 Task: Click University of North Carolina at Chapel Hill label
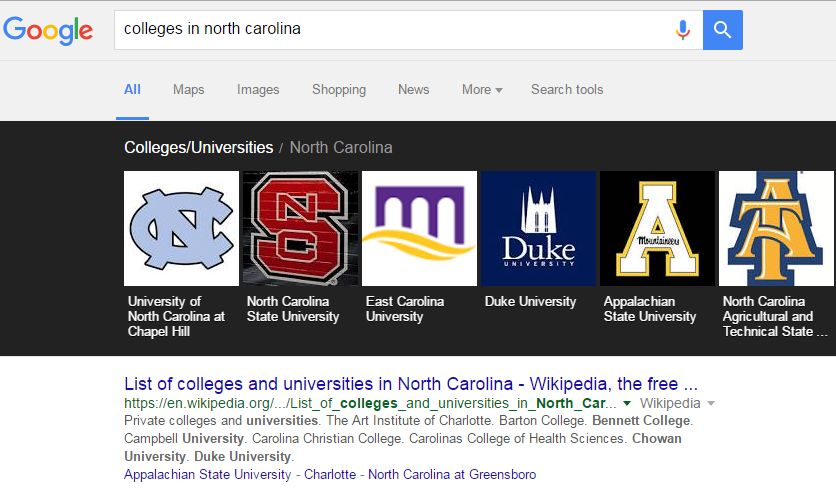[176, 316]
